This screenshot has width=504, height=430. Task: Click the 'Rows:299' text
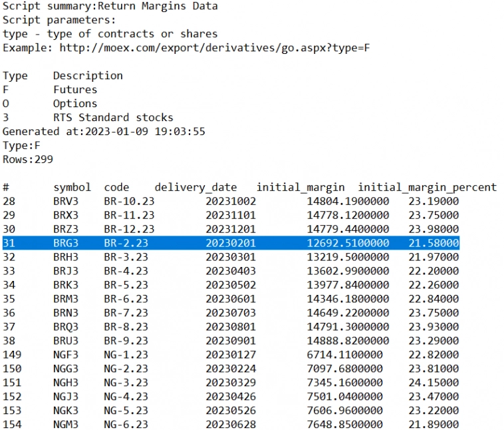point(28,159)
